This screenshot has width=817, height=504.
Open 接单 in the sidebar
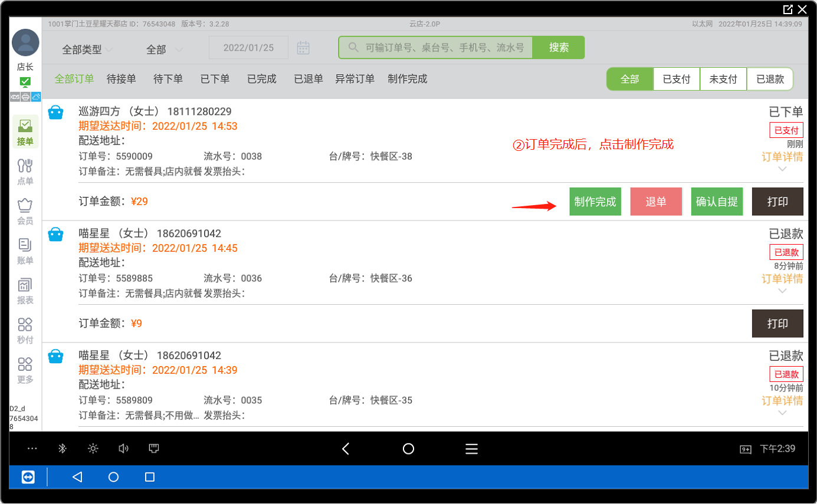[x=25, y=132]
